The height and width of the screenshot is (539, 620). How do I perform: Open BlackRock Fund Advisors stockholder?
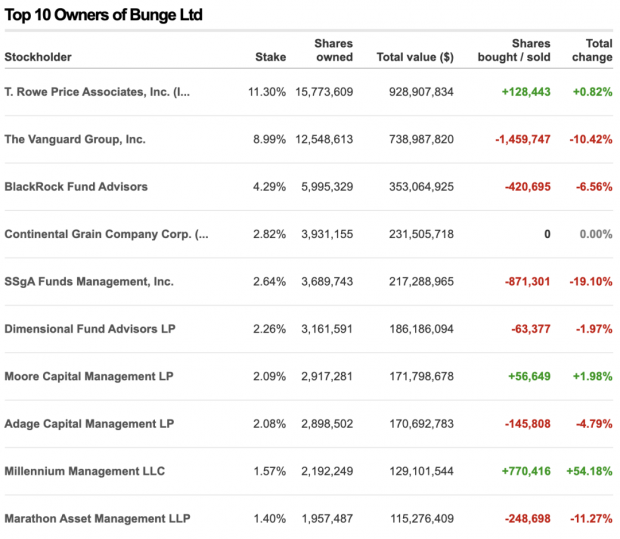[76, 187]
